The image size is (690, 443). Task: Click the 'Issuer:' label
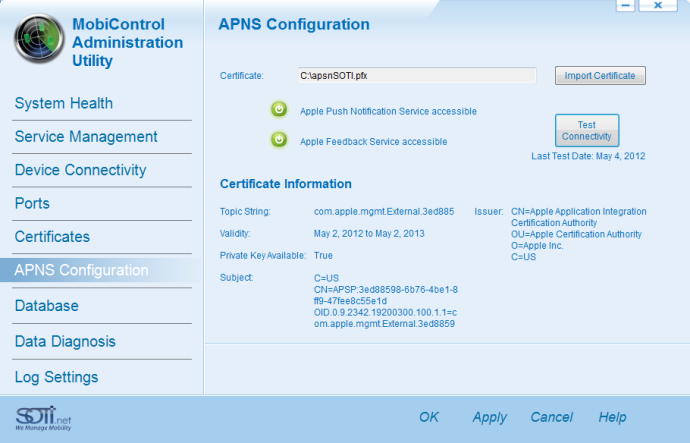point(489,212)
